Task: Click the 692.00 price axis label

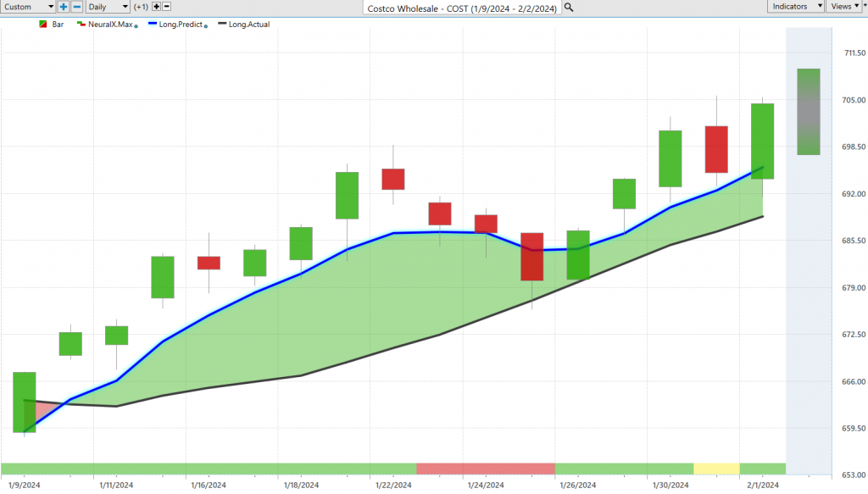Action: (854, 194)
